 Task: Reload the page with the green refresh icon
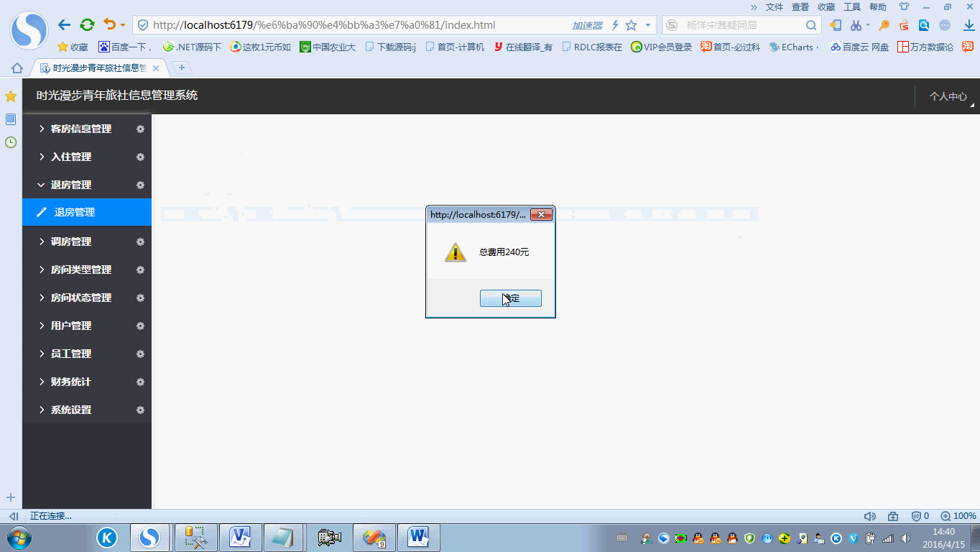coord(87,25)
